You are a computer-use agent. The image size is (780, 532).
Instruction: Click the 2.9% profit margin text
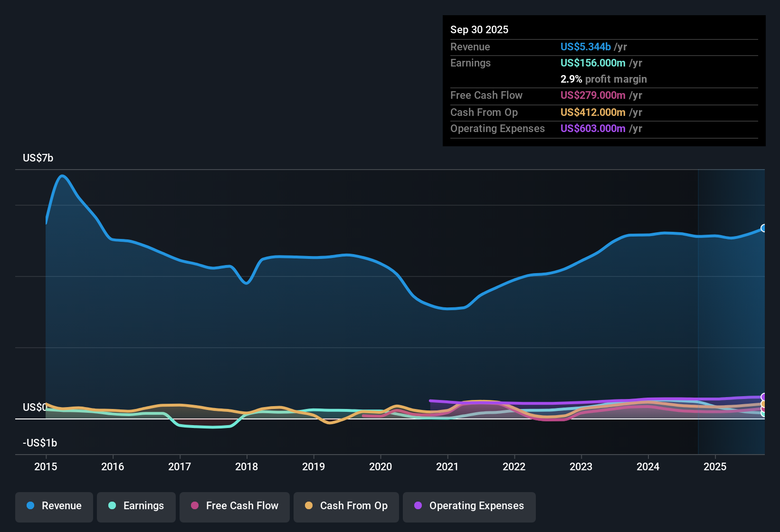[604, 79]
